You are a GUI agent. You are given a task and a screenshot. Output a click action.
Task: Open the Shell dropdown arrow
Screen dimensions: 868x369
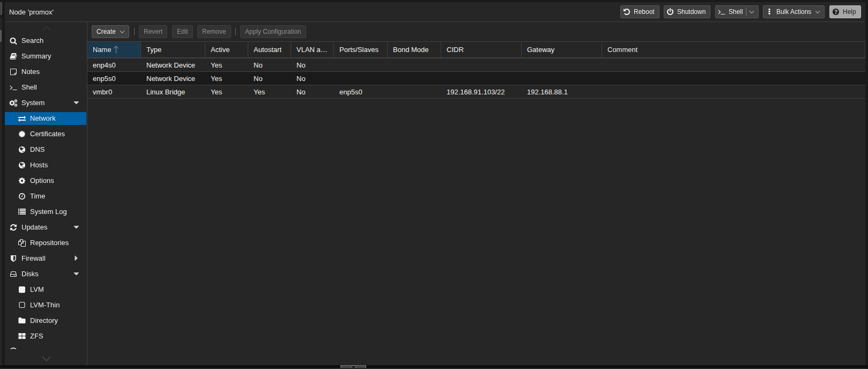pyautogui.click(x=752, y=12)
